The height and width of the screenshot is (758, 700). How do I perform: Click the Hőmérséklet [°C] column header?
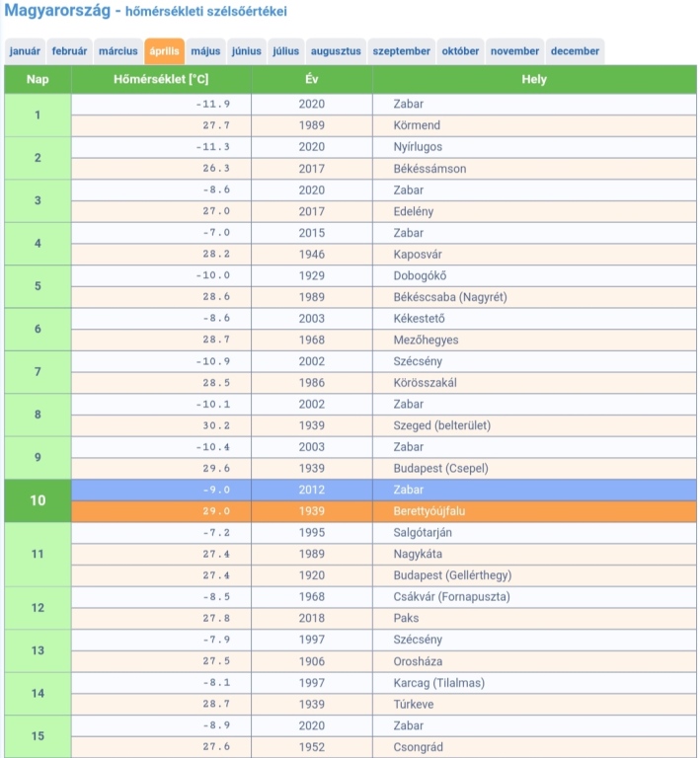[161, 79]
